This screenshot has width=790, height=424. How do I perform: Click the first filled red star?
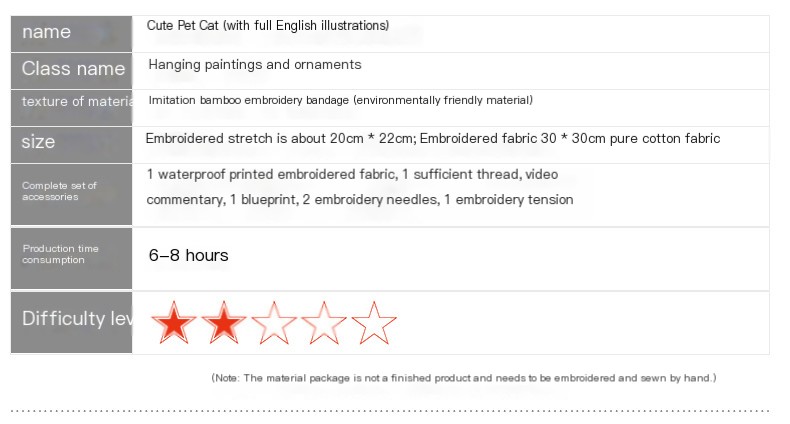[174, 323]
